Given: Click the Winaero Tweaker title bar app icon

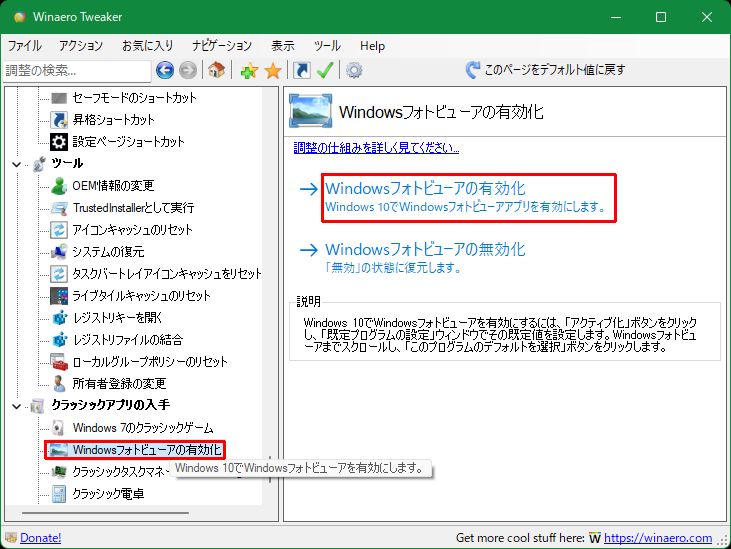Looking at the screenshot, I should (19, 17).
